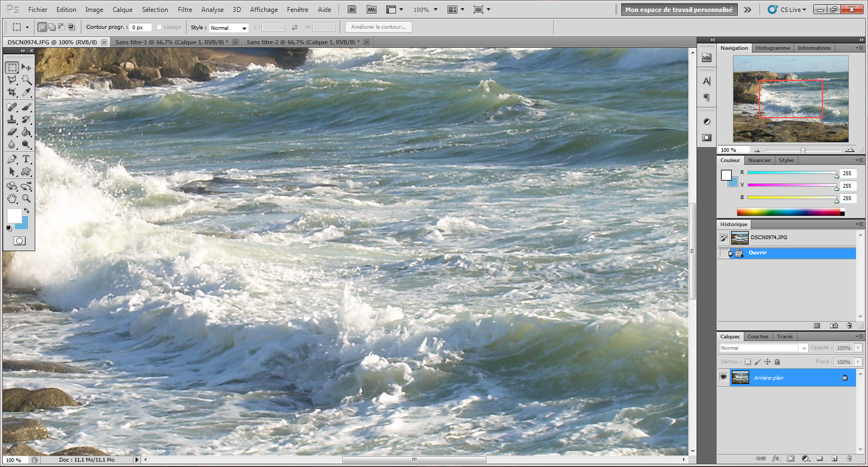Open the Filtre menu
This screenshot has width=868, height=467.
(185, 10)
